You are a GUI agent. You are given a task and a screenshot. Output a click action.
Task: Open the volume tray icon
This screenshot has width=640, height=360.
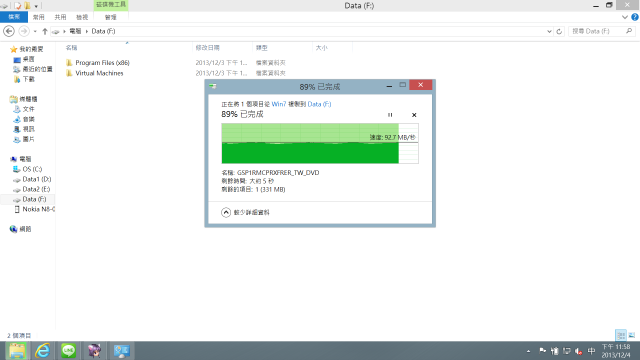578,351
